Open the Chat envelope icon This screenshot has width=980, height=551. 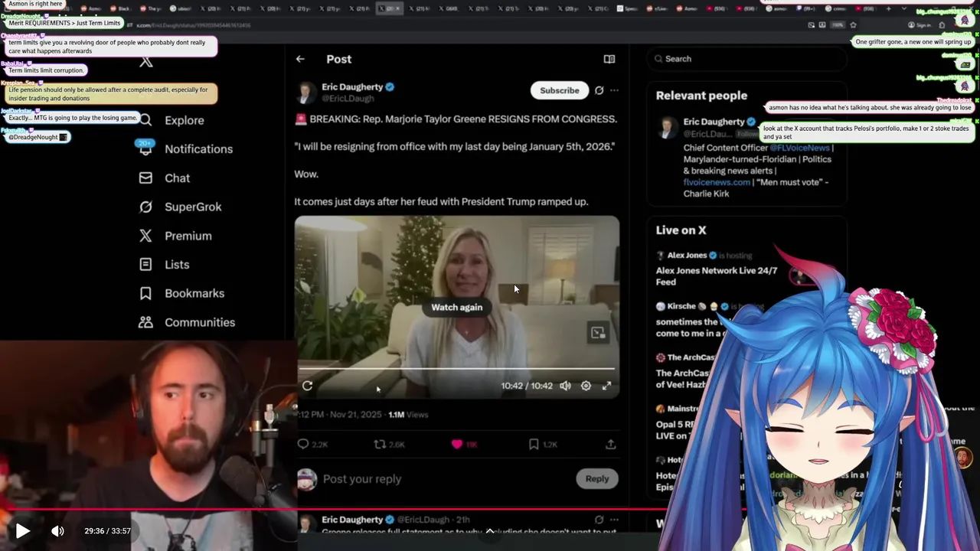click(x=145, y=178)
